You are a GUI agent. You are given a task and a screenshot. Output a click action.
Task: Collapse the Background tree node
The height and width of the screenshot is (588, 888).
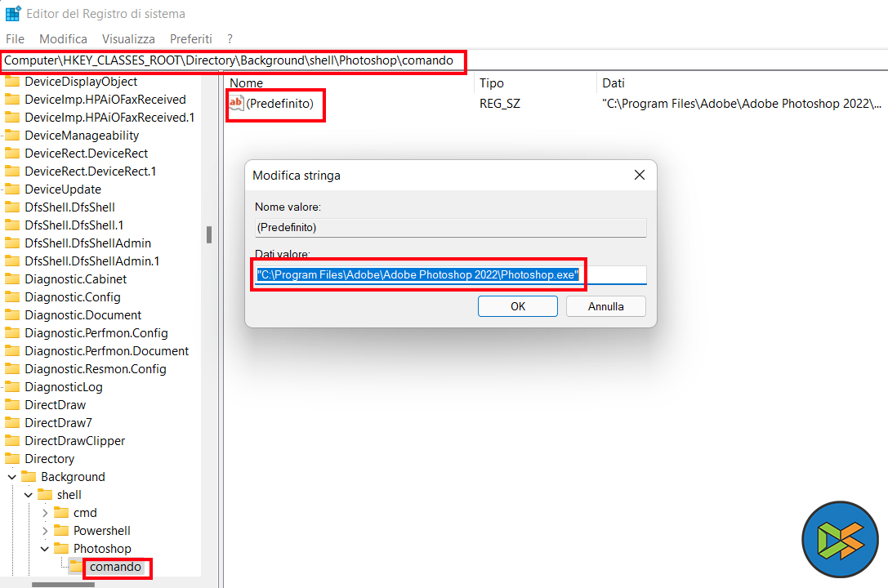(x=12, y=477)
